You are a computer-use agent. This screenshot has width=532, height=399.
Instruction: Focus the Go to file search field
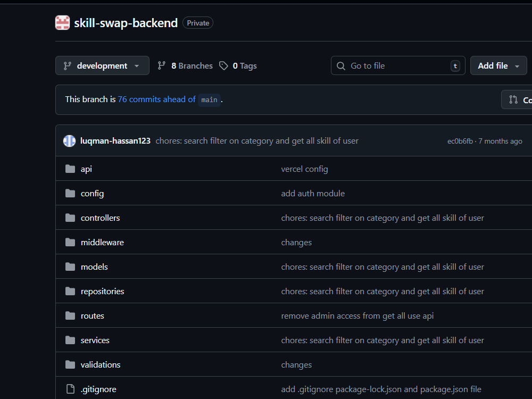pos(397,65)
